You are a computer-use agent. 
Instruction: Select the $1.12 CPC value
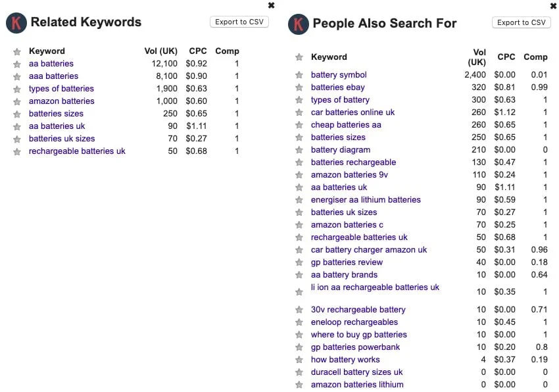[504, 112]
